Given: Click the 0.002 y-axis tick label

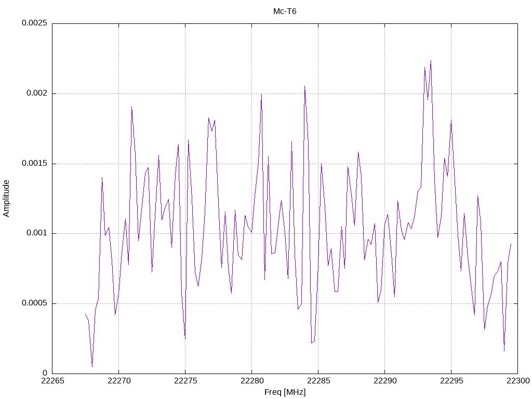Looking at the screenshot, I should pyautogui.click(x=37, y=94).
